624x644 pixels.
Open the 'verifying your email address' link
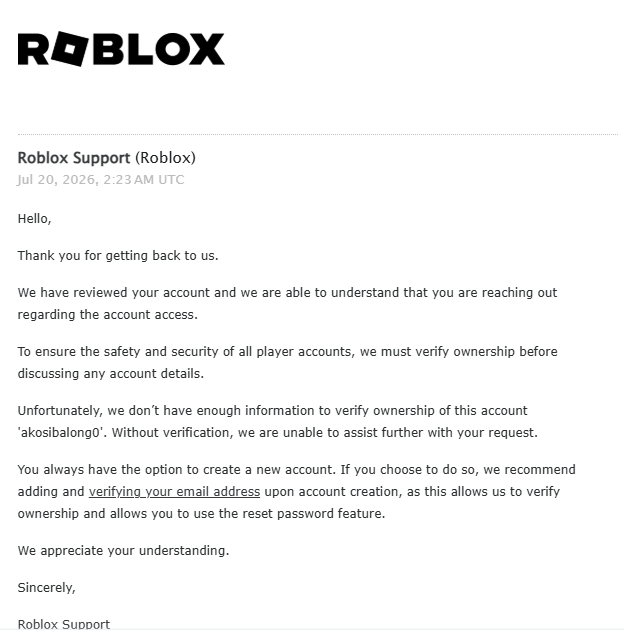pyautogui.click(x=174, y=492)
